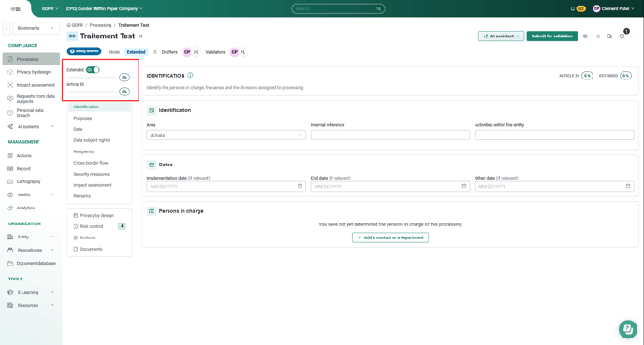Click Submit for validation button
This screenshot has width=644, height=345.
coord(552,36)
